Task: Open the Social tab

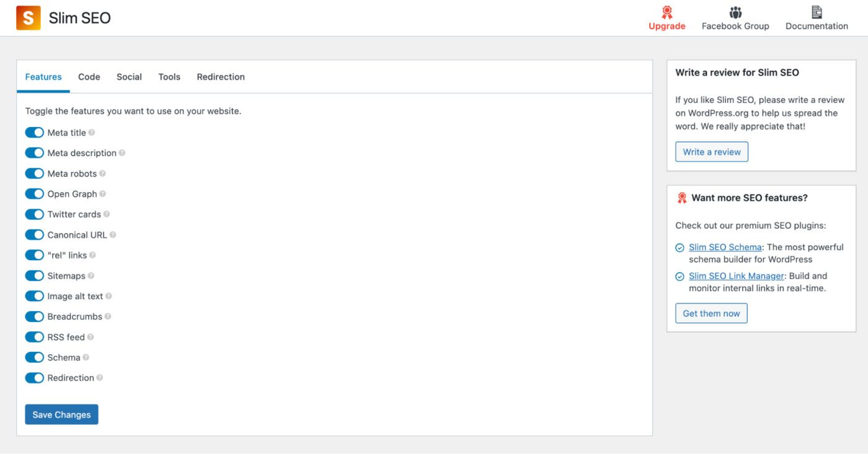Action: [129, 77]
